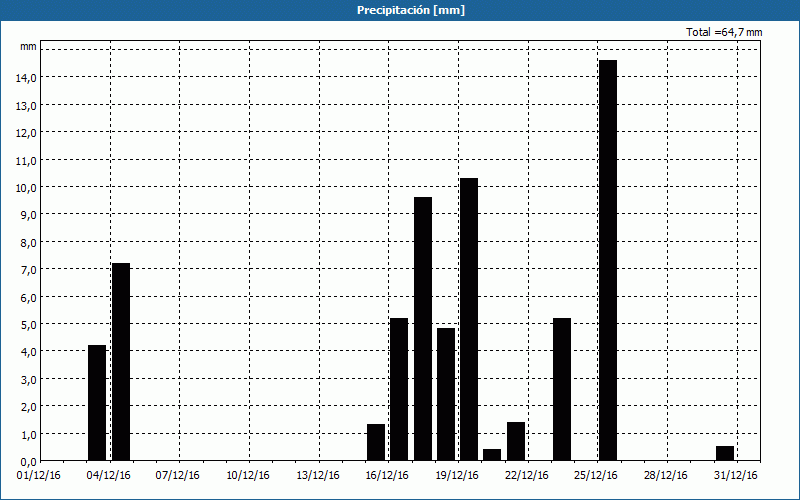This screenshot has height=500, width=800.
Task: Click the 28/12/16 date label
Action: click(x=666, y=476)
